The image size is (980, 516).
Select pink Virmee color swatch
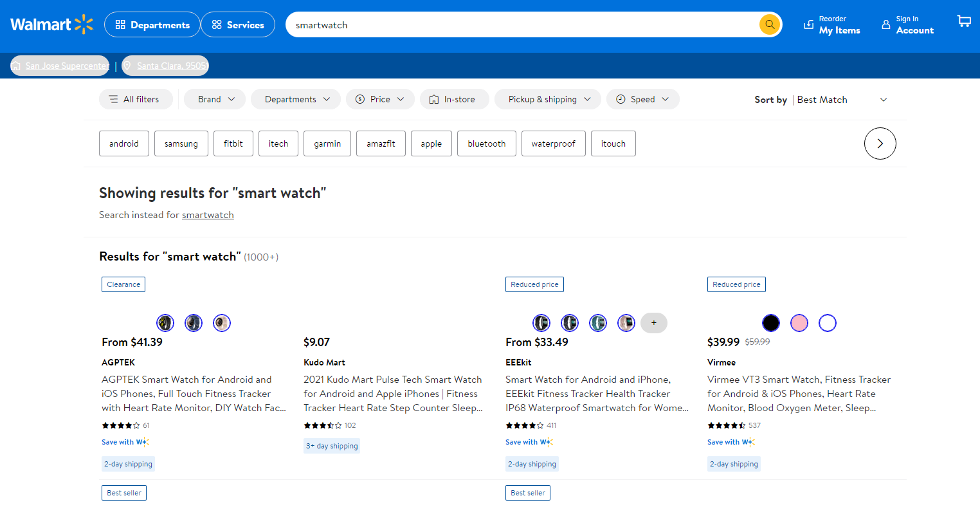coord(799,323)
